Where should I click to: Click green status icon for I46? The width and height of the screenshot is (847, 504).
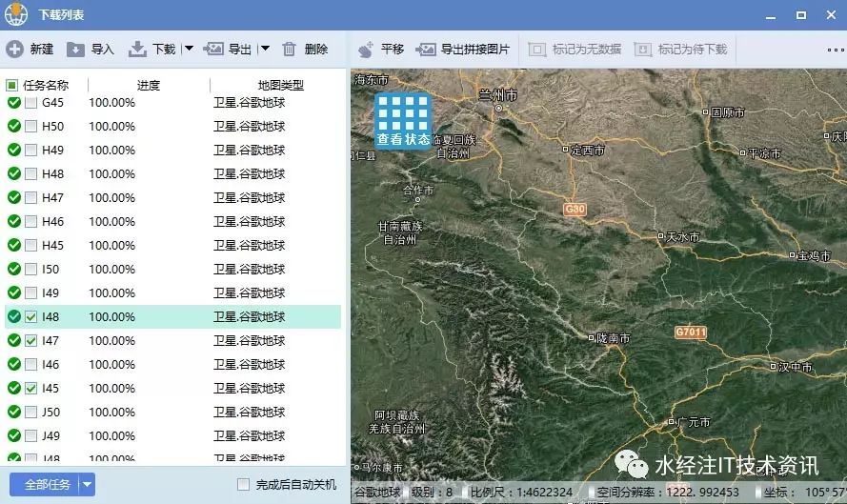pyautogui.click(x=14, y=364)
